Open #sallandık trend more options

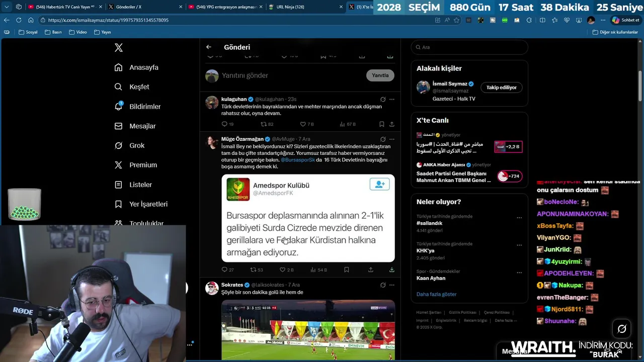(519, 218)
